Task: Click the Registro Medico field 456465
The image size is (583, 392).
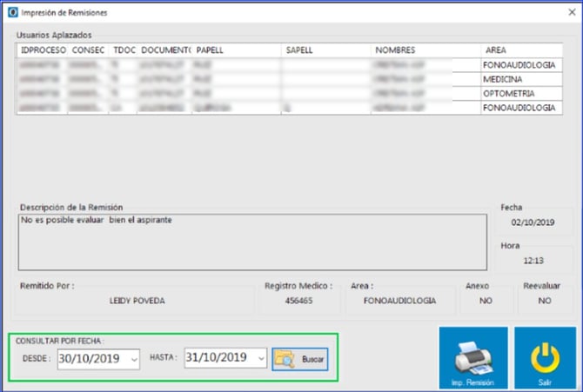Action: pyautogui.click(x=298, y=301)
